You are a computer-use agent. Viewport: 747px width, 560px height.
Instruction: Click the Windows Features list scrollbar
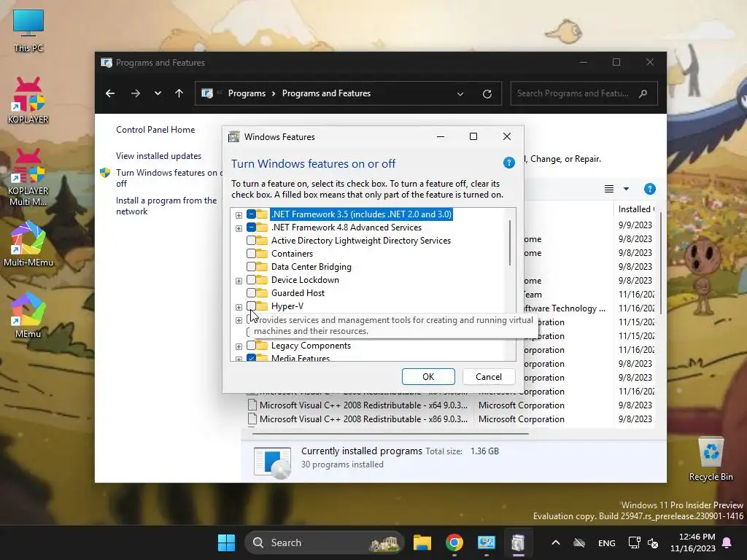[x=510, y=243]
